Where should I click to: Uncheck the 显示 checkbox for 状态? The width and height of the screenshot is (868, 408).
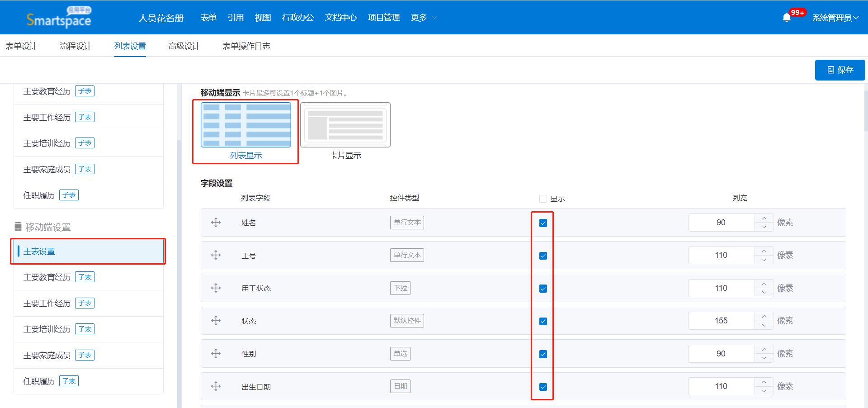click(x=543, y=321)
